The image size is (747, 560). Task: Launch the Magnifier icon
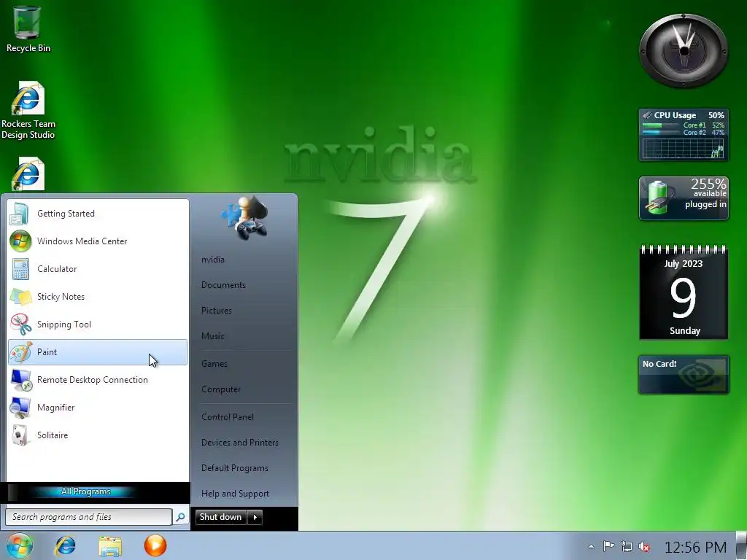pyautogui.click(x=20, y=408)
